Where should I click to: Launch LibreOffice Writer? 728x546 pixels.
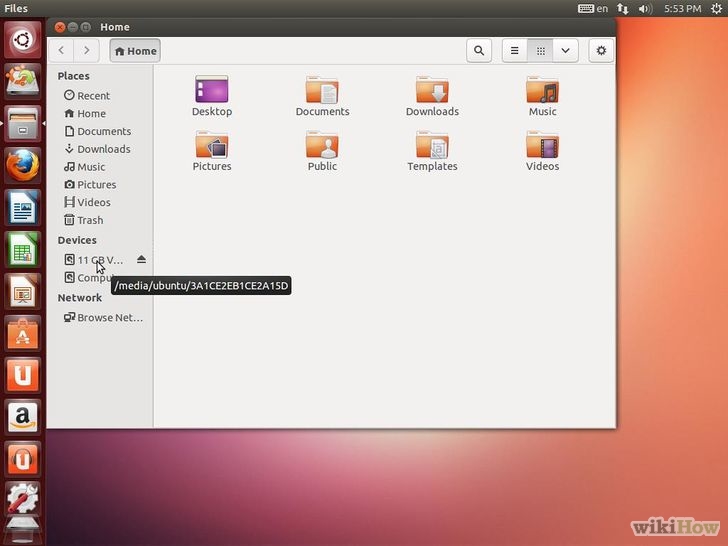(22, 208)
